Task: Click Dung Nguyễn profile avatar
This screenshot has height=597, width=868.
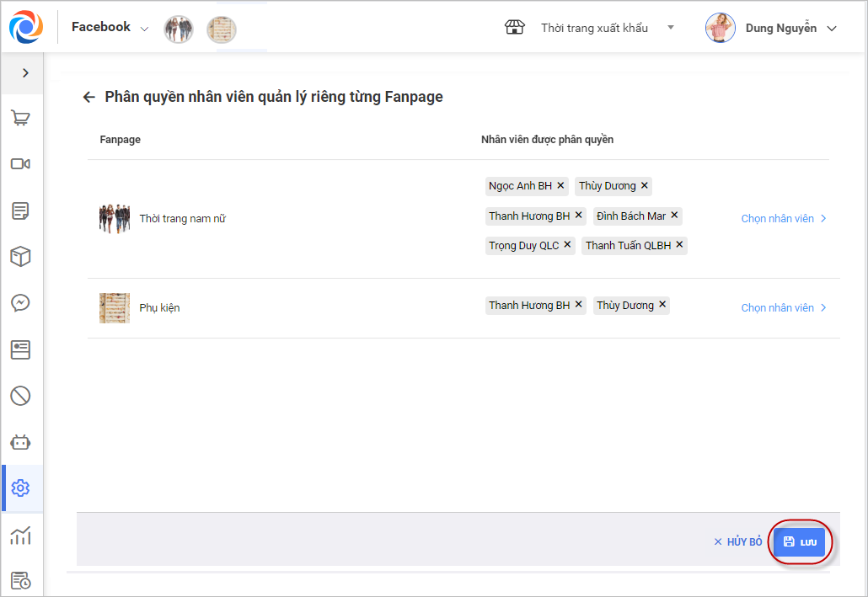Action: [721, 28]
